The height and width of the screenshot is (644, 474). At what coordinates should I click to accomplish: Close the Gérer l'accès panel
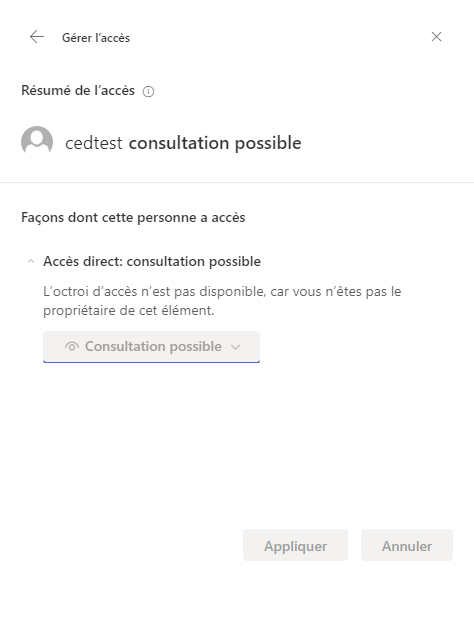(x=436, y=37)
